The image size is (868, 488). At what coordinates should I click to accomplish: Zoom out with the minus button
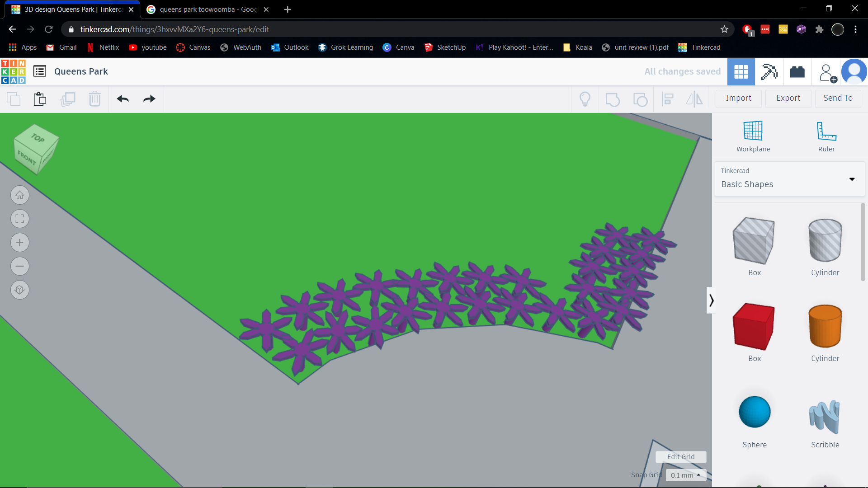tap(20, 266)
